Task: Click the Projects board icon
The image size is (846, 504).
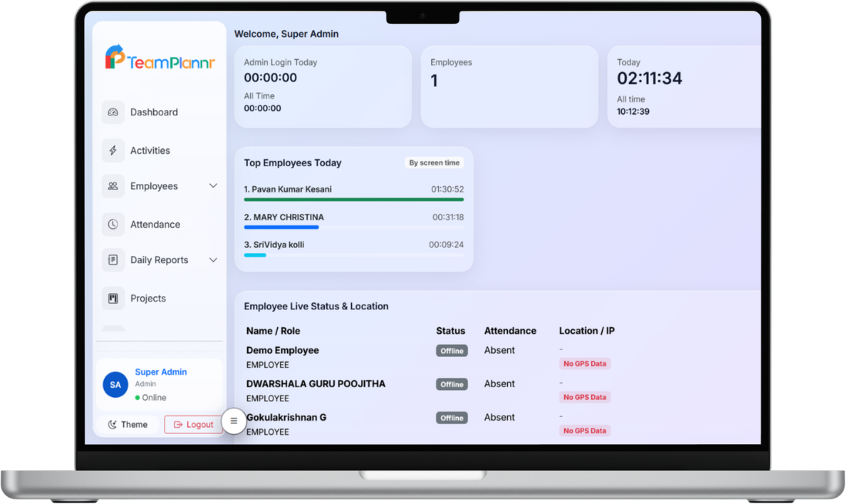Action: coord(113,299)
